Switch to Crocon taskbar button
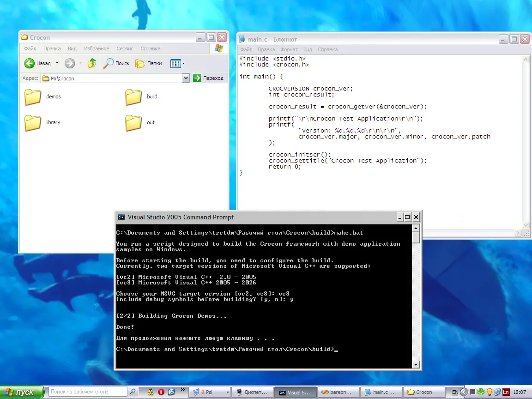532x399 pixels. tap(424, 392)
